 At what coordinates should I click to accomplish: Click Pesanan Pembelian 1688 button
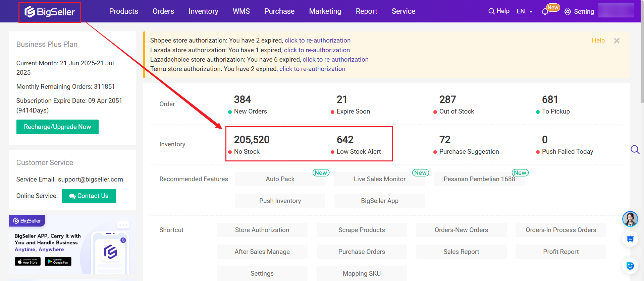tap(479, 179)
